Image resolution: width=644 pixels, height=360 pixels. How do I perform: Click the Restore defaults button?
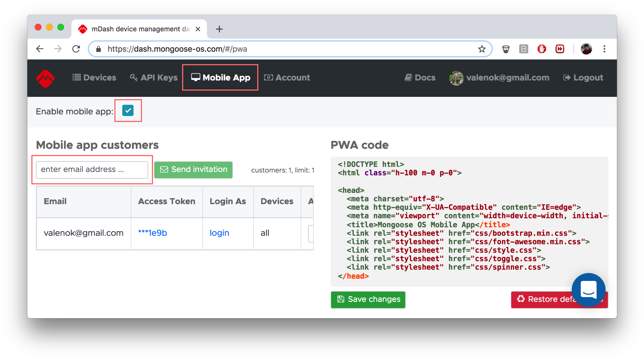coord(559,300)
